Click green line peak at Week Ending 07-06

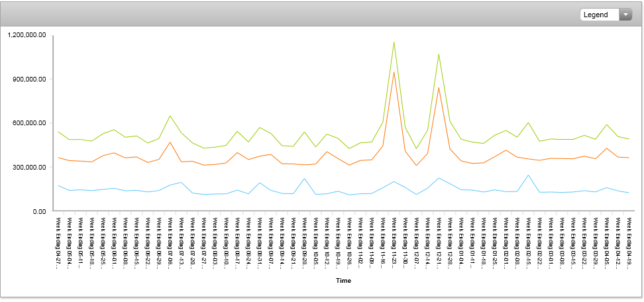[x=170, y=116]
